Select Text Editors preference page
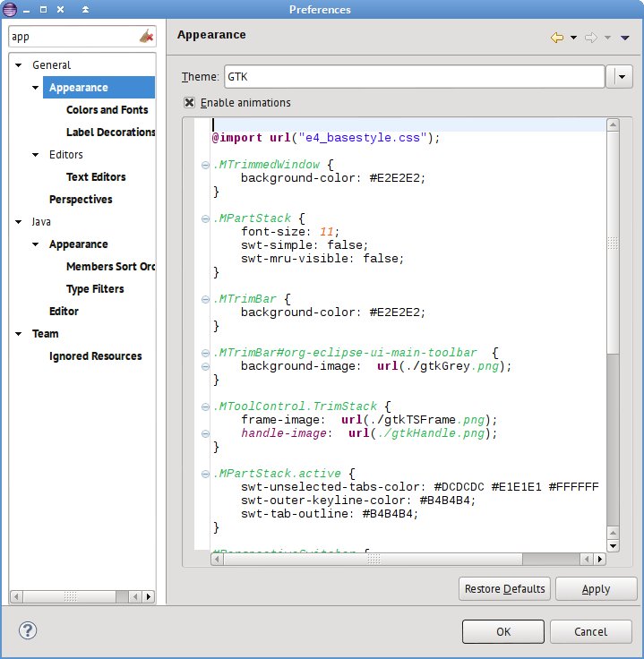This screenshot has height=659, width=644. [96, 177]
